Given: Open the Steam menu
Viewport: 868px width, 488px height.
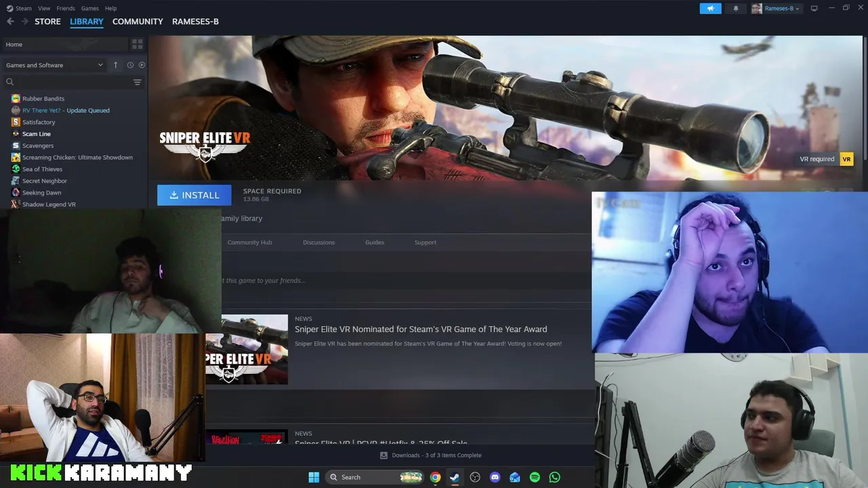Looking at the screenshot, I should 19,8.
